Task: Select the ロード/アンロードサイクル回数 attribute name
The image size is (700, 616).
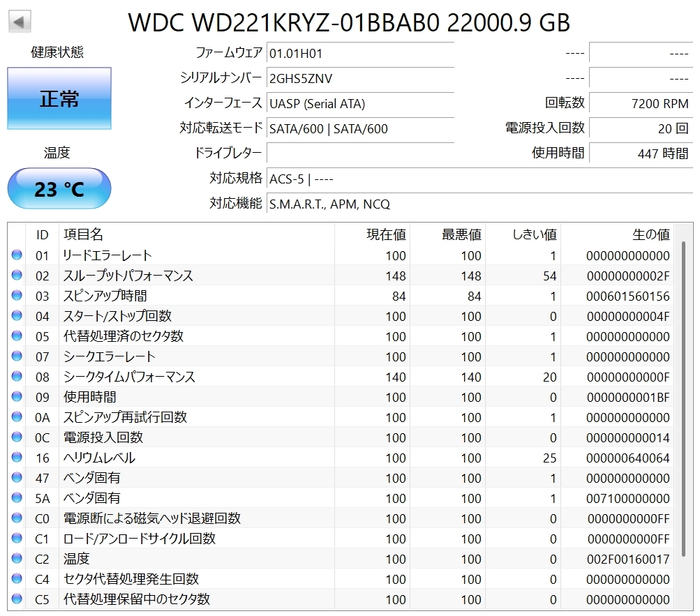Action: click(140, 539)
